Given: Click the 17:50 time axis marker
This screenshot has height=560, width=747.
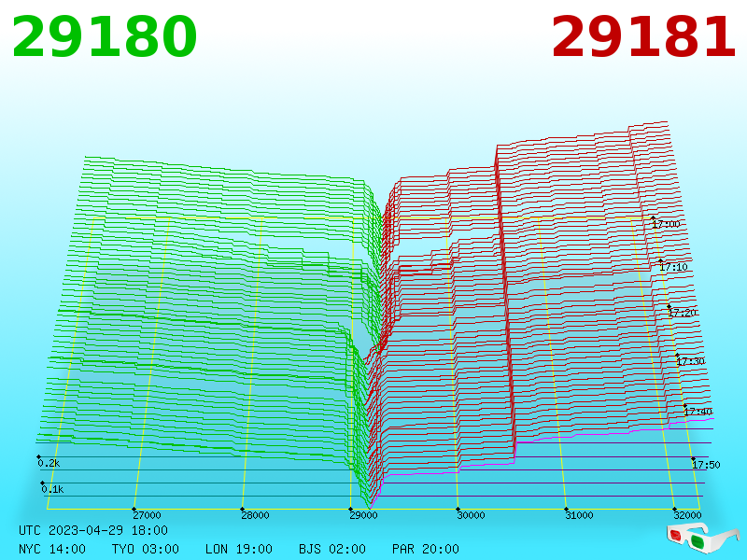Looking at the screenshot, I should (706, 464).
